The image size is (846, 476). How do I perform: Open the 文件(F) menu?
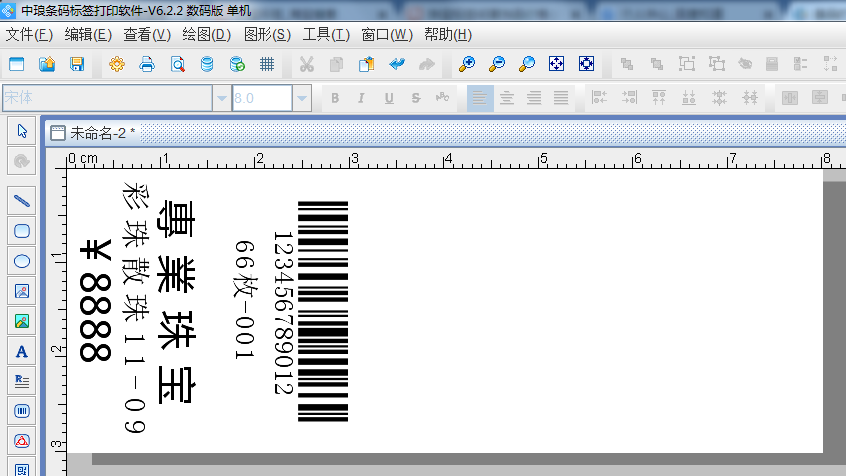pos(29,34)
